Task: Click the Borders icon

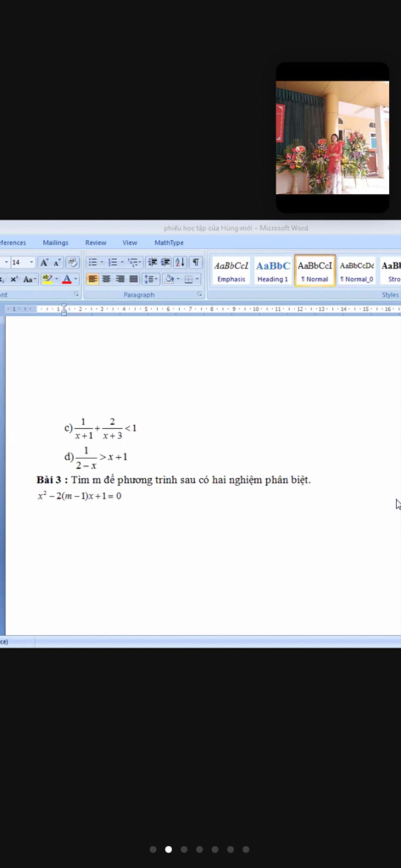Action: pos(188,280)
